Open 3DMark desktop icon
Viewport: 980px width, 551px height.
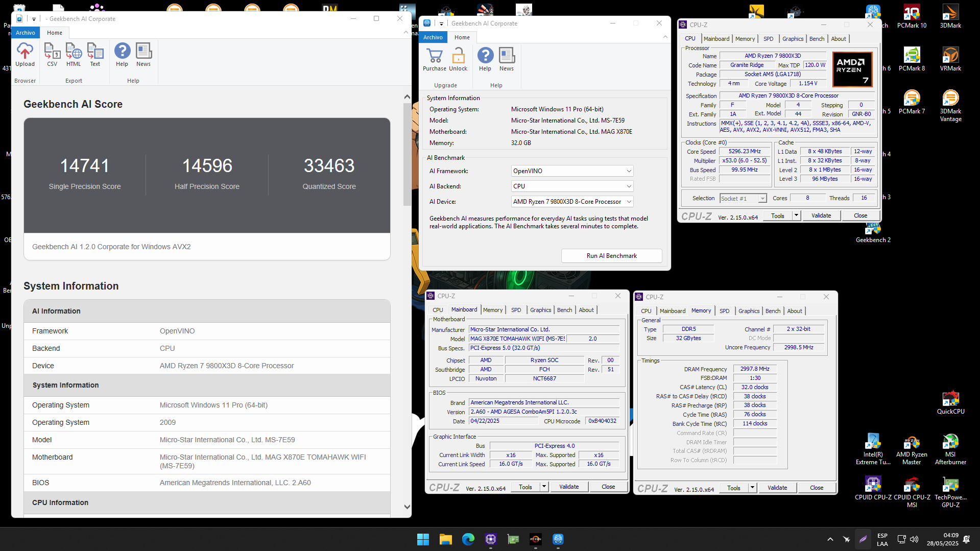(950, 16)
